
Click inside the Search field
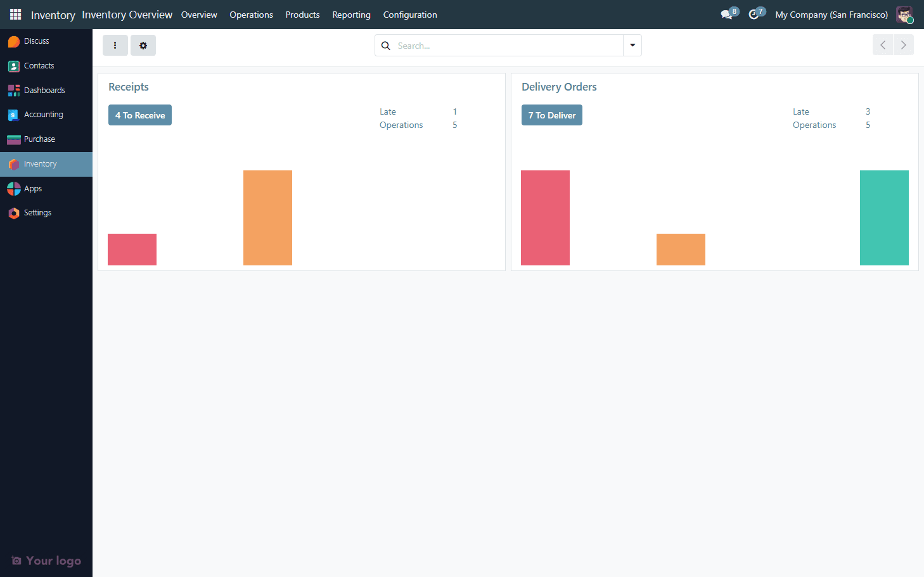click(x=507, y=46)
